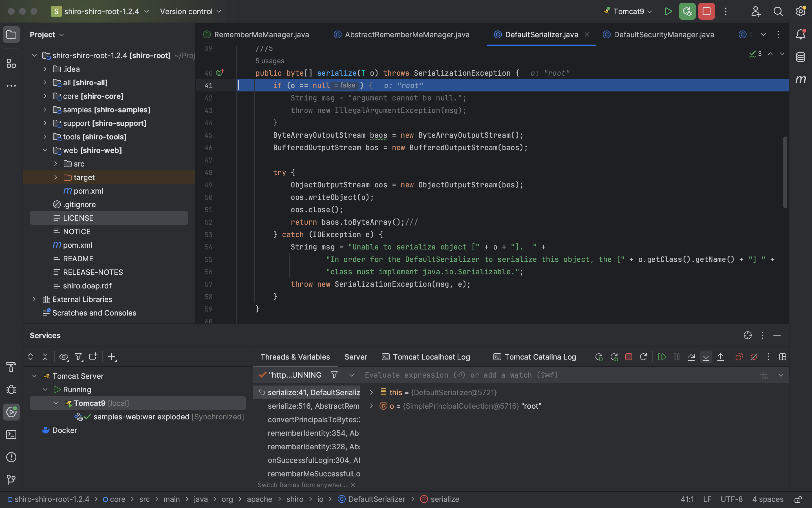Click '4 spaces' indent setting

tap(768, 499)
